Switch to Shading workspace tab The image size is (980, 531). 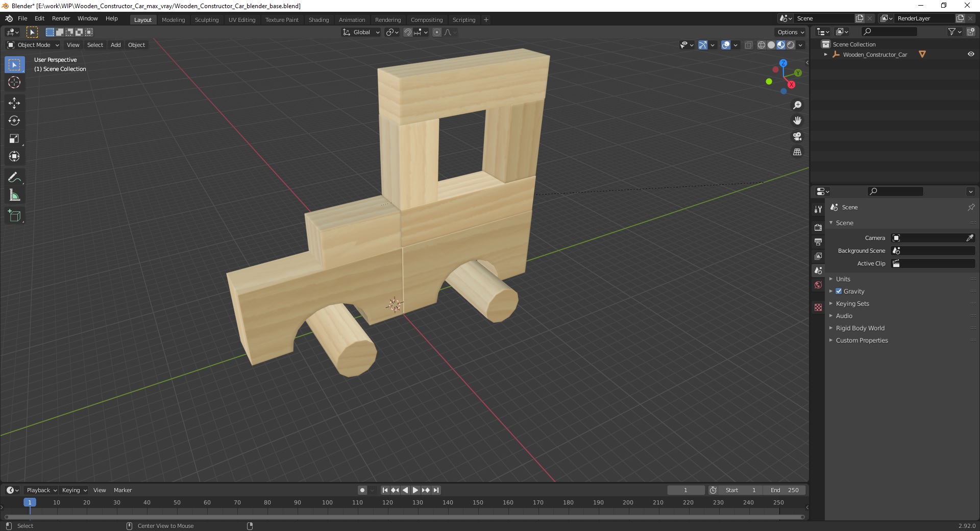tap(318, 20)
